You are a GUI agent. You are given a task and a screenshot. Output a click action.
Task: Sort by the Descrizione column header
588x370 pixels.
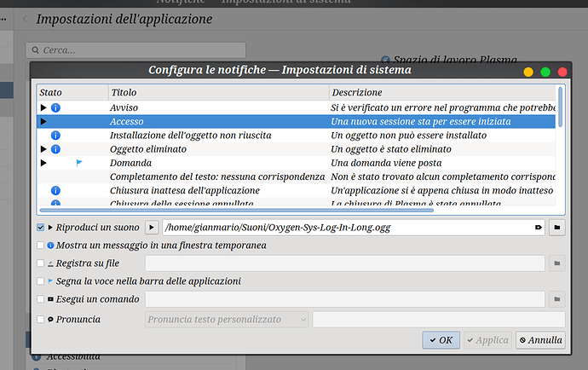[442, 92]
